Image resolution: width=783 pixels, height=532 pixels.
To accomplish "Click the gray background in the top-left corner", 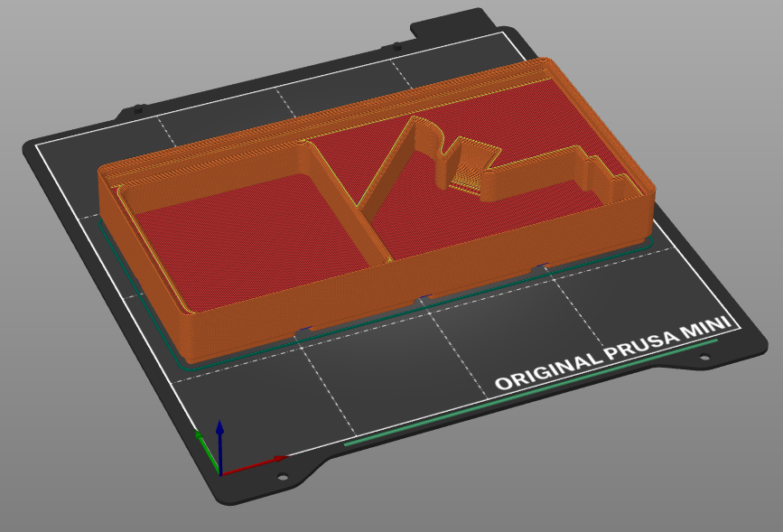I will [36, 36].
